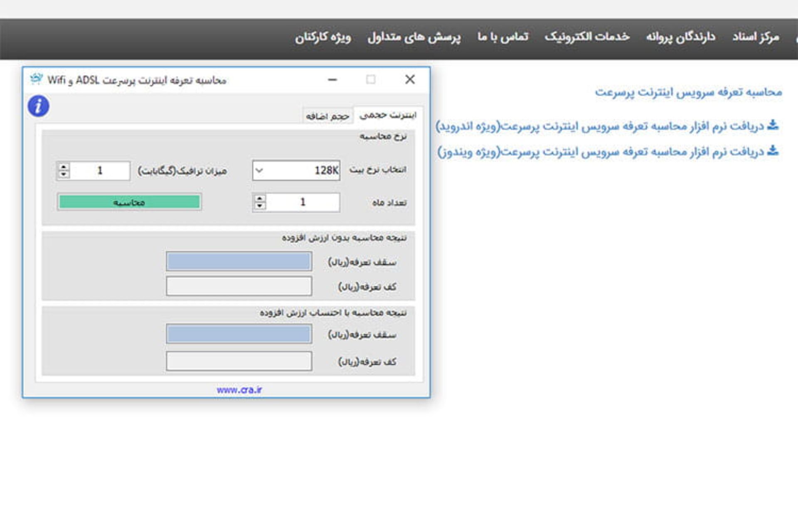The height and width of the screenshot is (532, 798).
Task: Open Windows tariff software download link
Action: [601, 152]
